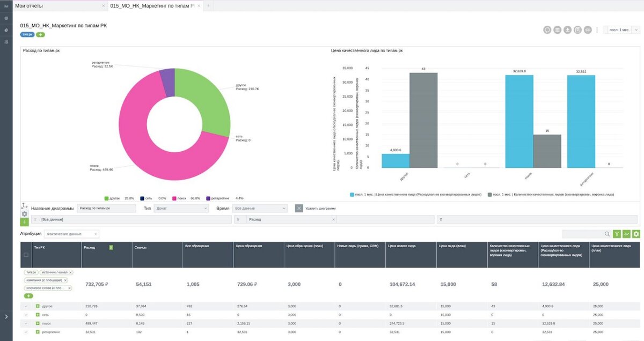This screenshot has width=644, height=341.
Task: Click the Название диаграммы input field
Action: (106, 208)
